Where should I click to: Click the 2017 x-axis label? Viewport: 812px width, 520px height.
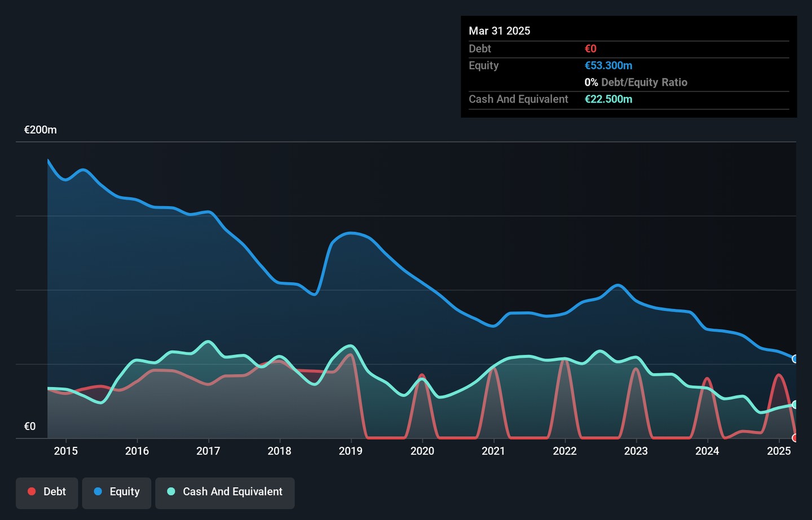[x=208, y=451]
